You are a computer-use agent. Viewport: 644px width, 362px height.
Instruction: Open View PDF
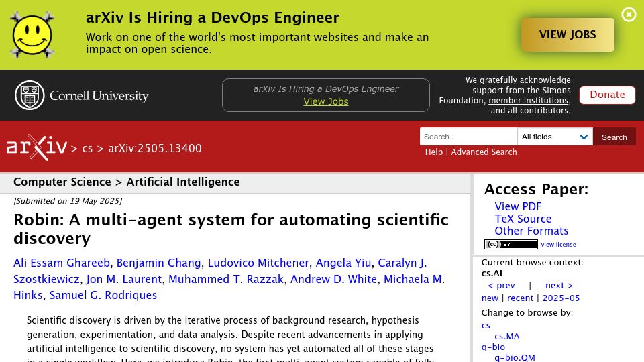click(x=518, y=206)
